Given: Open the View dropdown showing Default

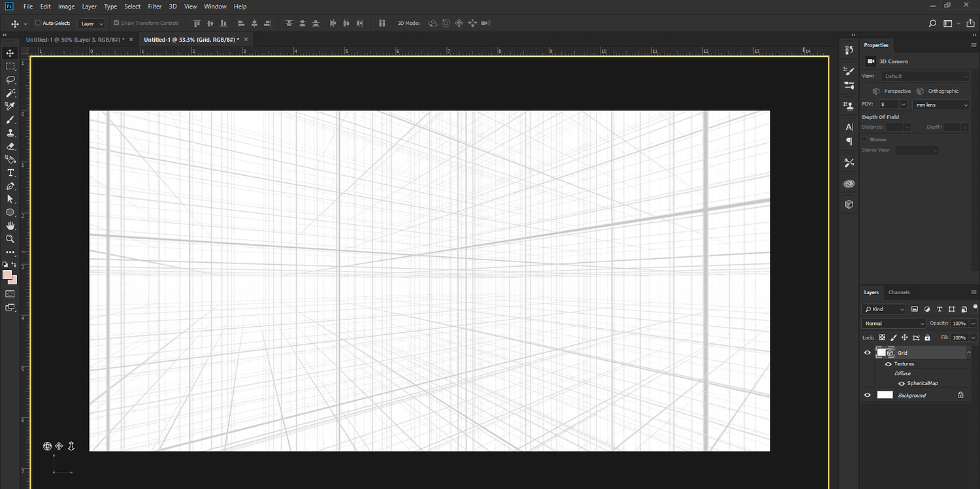Looking at the screenshot, I should click(924, 76).
